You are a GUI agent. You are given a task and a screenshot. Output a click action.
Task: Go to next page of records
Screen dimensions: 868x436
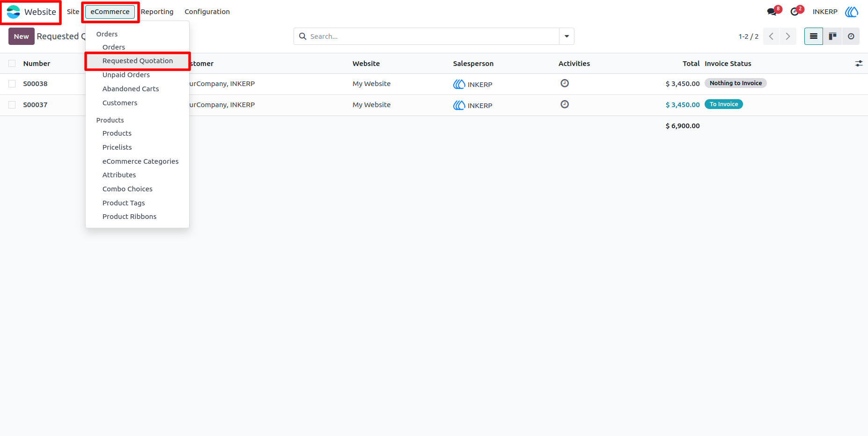[x=788, y=36]
